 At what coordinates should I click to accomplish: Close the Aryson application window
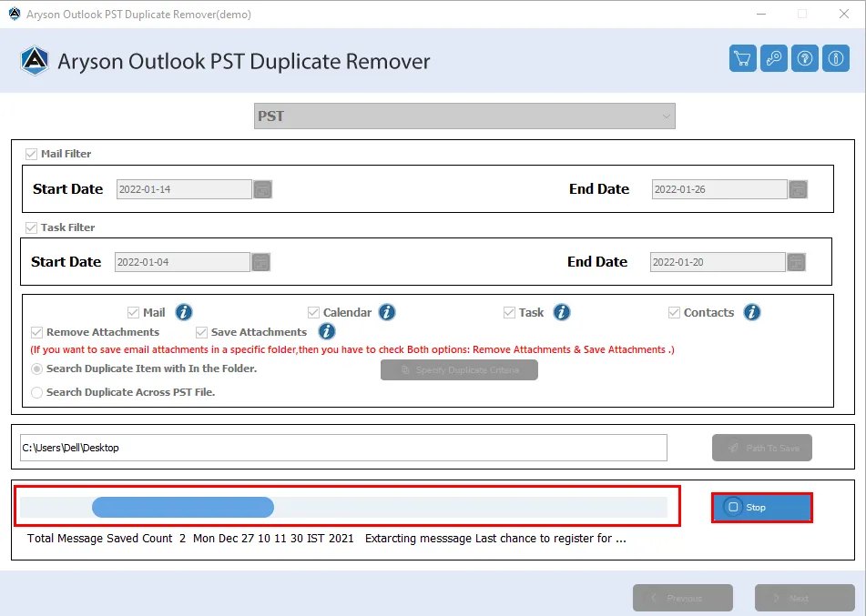844,14
